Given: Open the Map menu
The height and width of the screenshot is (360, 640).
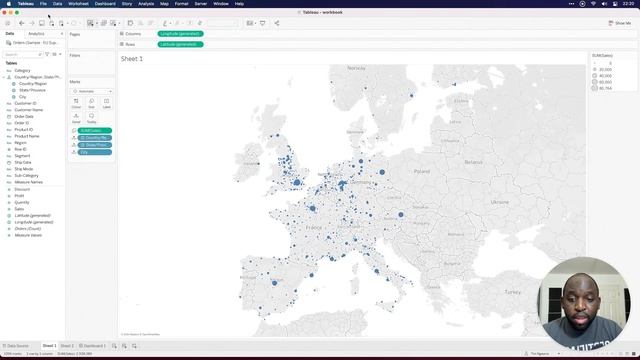Looking at the screenshot, I should (164, 4).
